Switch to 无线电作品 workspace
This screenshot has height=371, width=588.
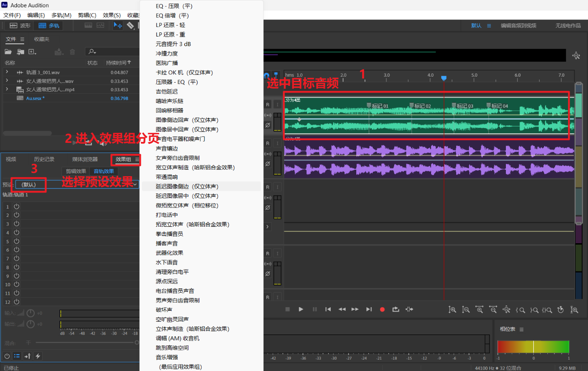click(568, 26)
